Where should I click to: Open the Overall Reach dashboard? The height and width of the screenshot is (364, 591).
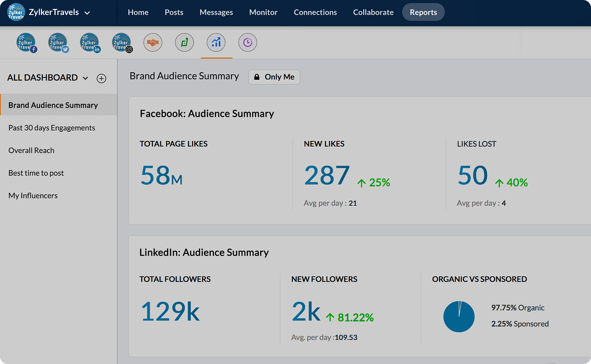tap(31, 150)
